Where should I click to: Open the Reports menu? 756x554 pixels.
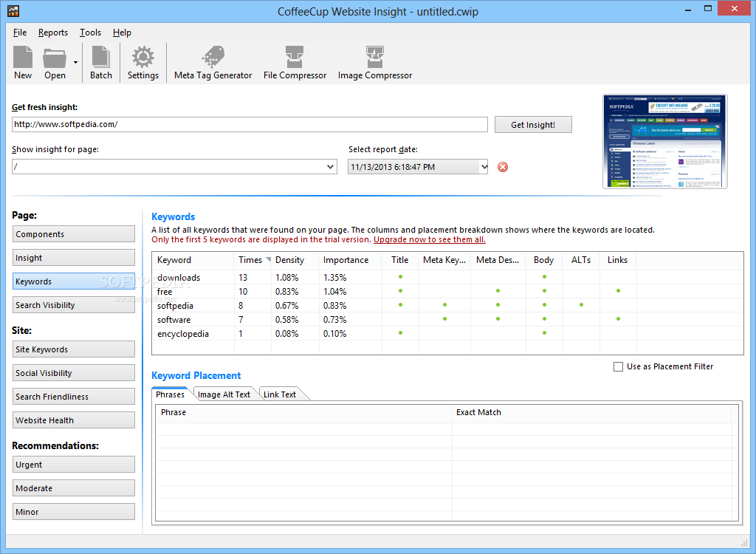(x=53, y=33)
